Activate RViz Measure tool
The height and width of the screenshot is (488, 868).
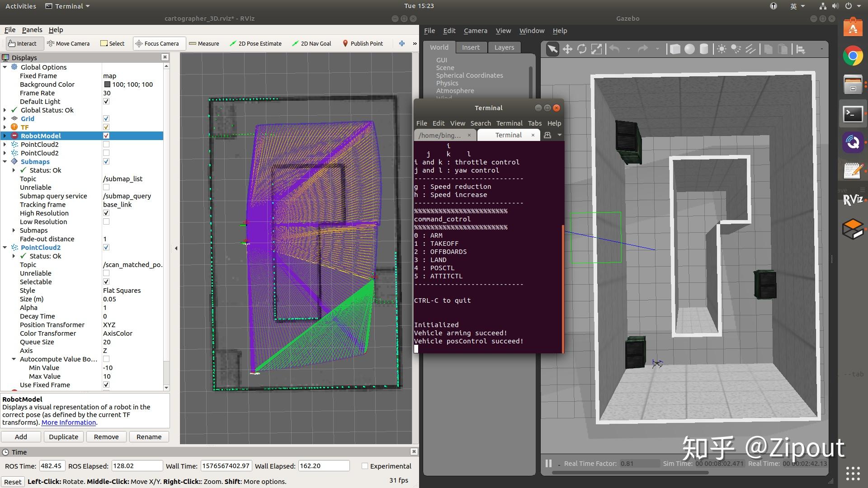(x=204, y=43)
